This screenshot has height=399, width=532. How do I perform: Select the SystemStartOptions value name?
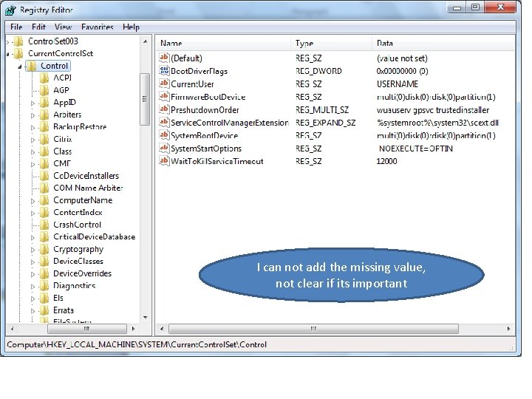pyautogui.click(x=206, y=149)
